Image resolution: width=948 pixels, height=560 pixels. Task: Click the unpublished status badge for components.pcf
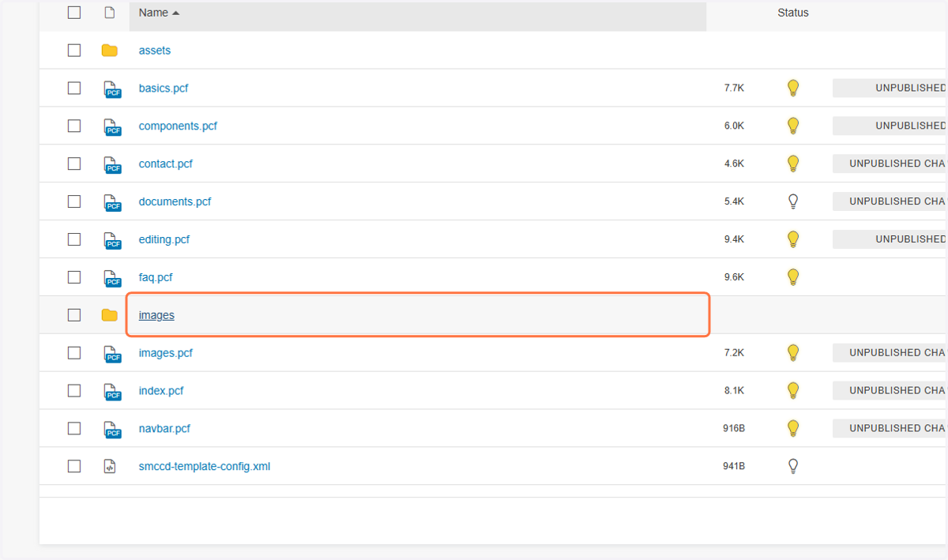pyautogui.click(x=890, y=126)
